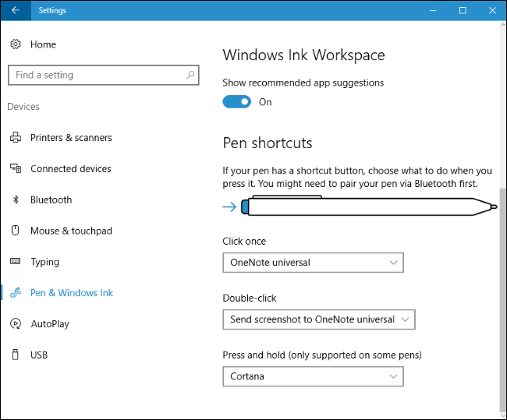Select Pen & Windows Ink category
Viewport: 507px width, 420px height.
coord(71,293)
